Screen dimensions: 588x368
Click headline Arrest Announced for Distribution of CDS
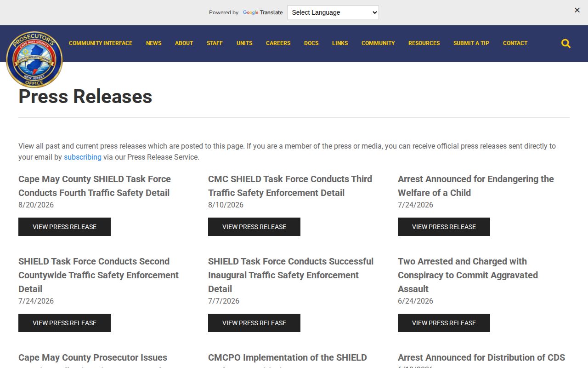pyautogui.click(x=481, y=357)
